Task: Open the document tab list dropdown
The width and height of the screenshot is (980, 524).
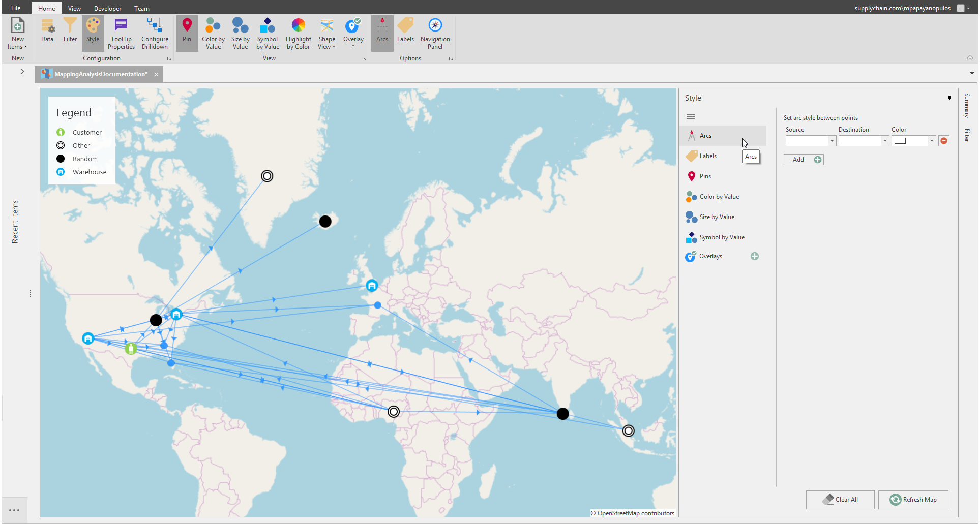Action: point(972,73)
